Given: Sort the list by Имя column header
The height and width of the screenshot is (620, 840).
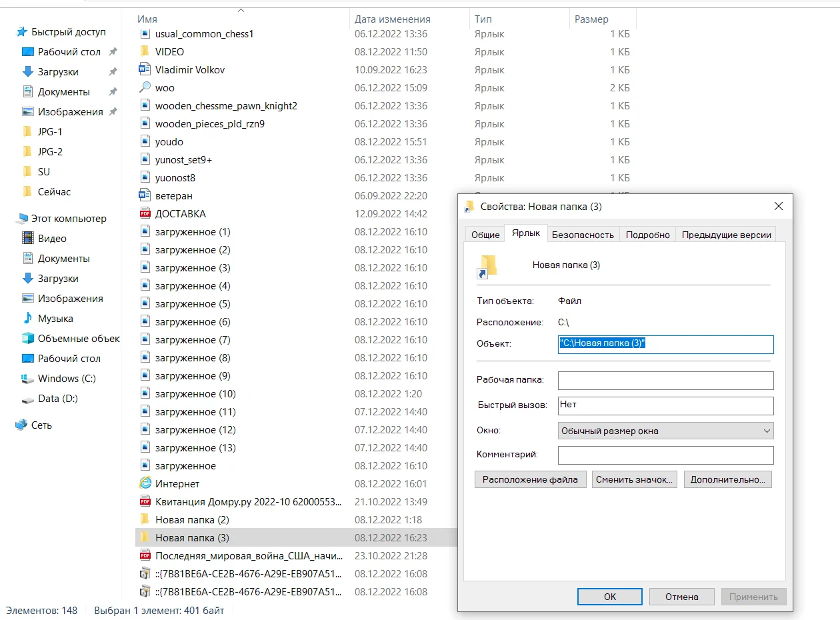Looking at the screenshot, I should pos(147,19).
